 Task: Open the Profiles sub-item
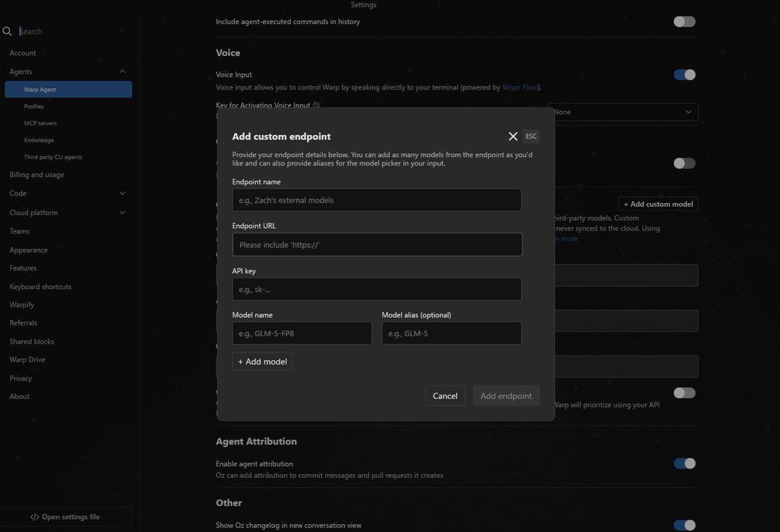pos(34,107)
